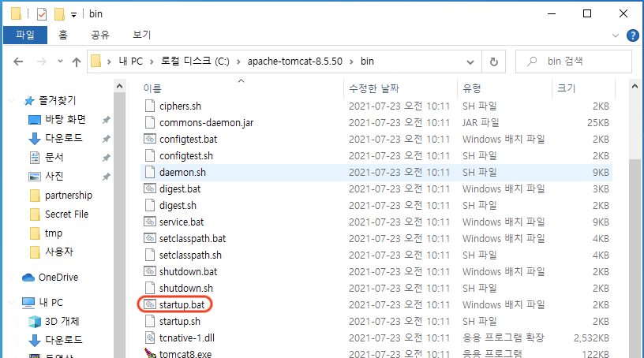Navigate to 로컬 디스크 (C:) in breadcrumb
The width and height of the screenshot is (644, 358).
tap(195, 62)
